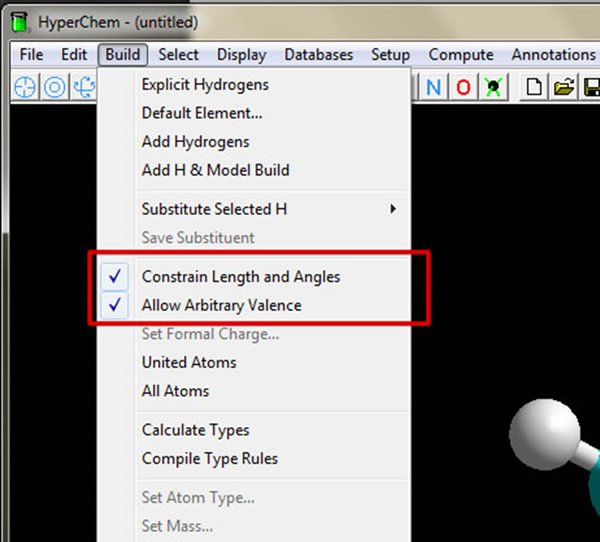
Task: Uncheck Constrain Length and Angles
Action: coord(241,276)
